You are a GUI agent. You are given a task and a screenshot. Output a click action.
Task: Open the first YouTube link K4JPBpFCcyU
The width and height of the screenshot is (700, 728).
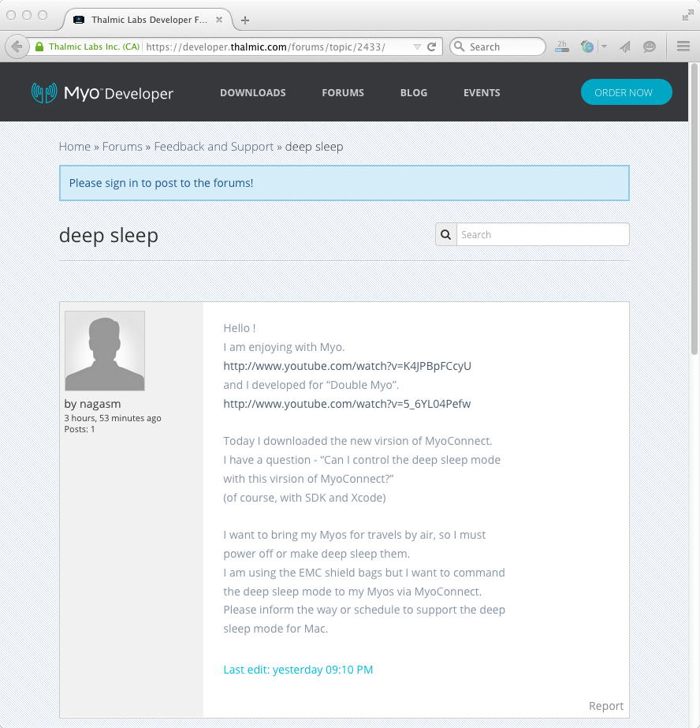pos(347,366)
